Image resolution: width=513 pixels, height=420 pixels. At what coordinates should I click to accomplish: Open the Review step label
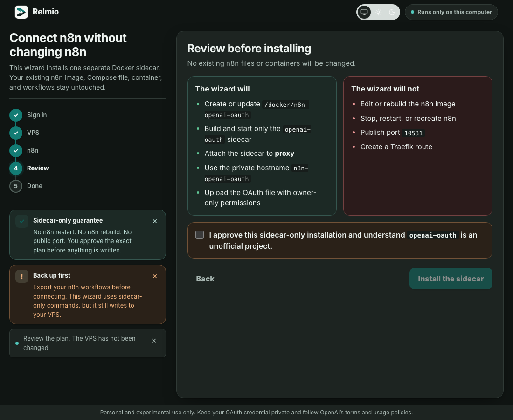coord(38,168)
